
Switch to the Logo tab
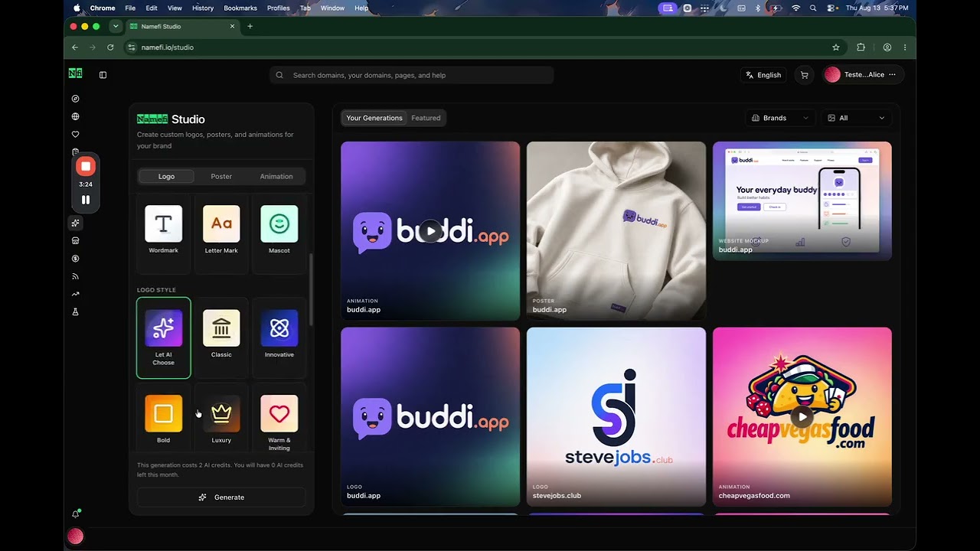tap(166, 176)
